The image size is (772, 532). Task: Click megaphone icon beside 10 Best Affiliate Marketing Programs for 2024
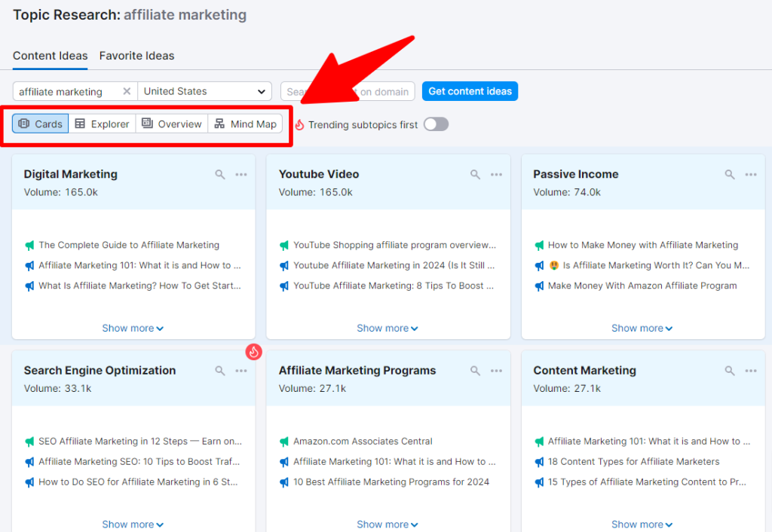pyautogui.click(x=284, y=482)
